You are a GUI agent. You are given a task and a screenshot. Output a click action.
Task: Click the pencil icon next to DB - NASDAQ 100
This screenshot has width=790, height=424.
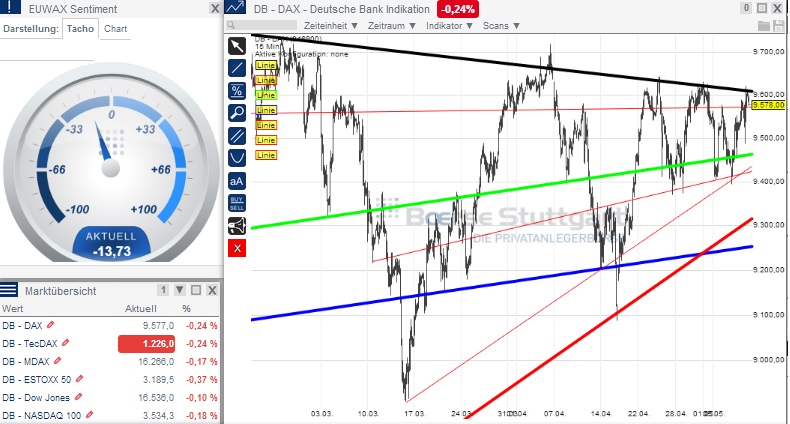pos(89,414)
